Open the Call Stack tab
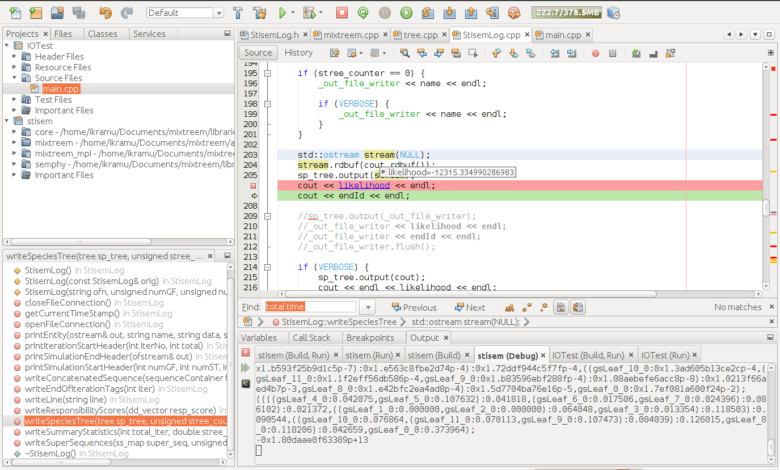This screenshot has width=780, height=470. 311,338
